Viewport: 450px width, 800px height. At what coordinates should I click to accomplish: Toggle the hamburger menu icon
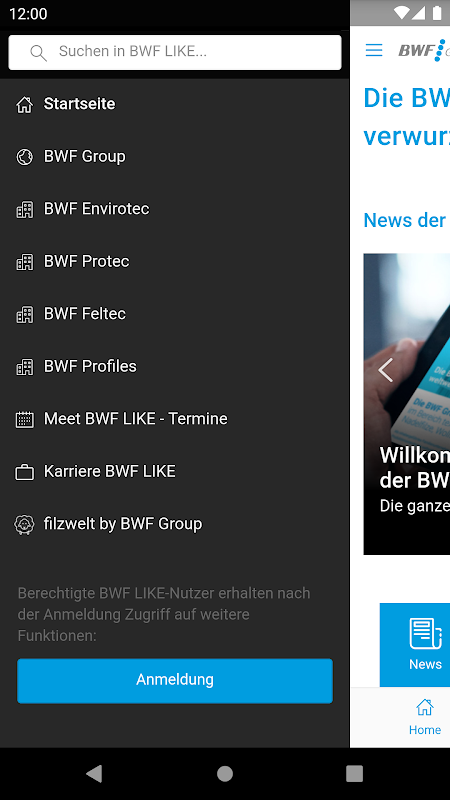coord(374,50)
